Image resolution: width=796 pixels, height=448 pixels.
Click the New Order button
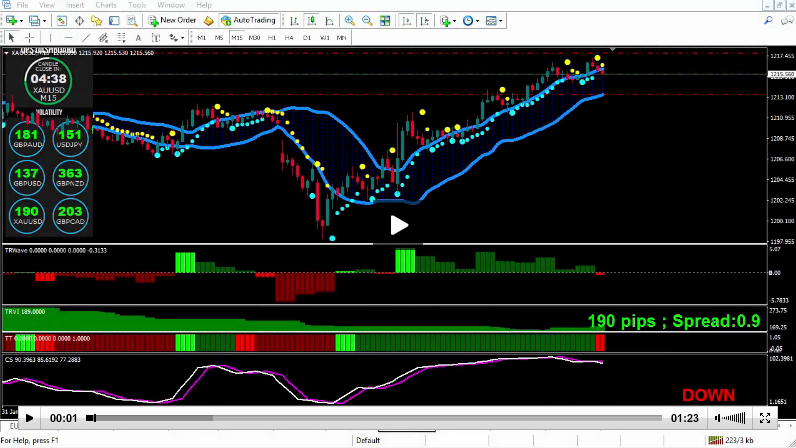172,20
